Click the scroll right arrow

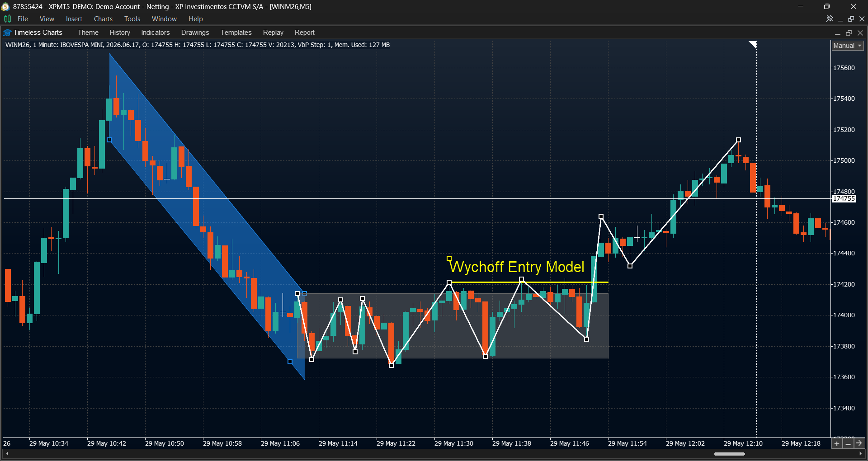pos(861,454)
